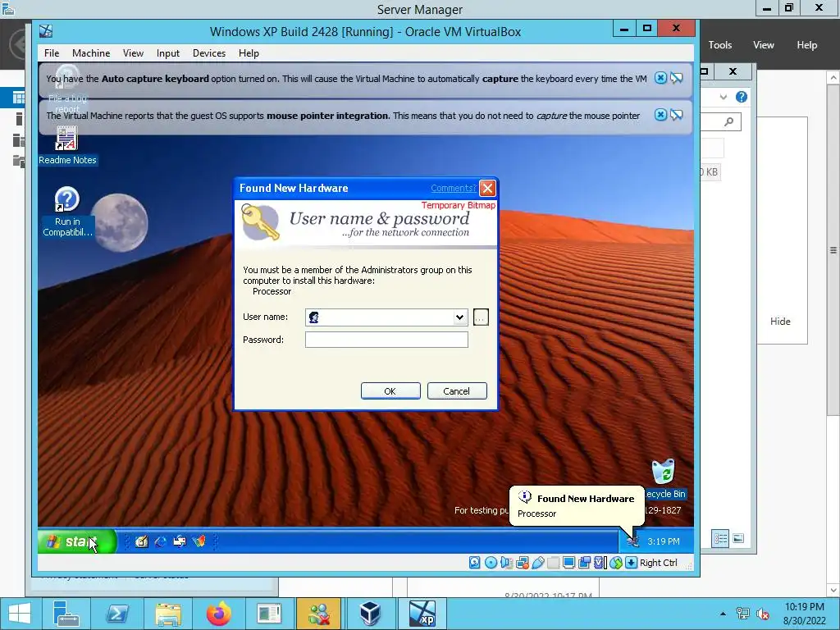
Task: Open File Explorer from host taskbar
Action: coord(168,614)
